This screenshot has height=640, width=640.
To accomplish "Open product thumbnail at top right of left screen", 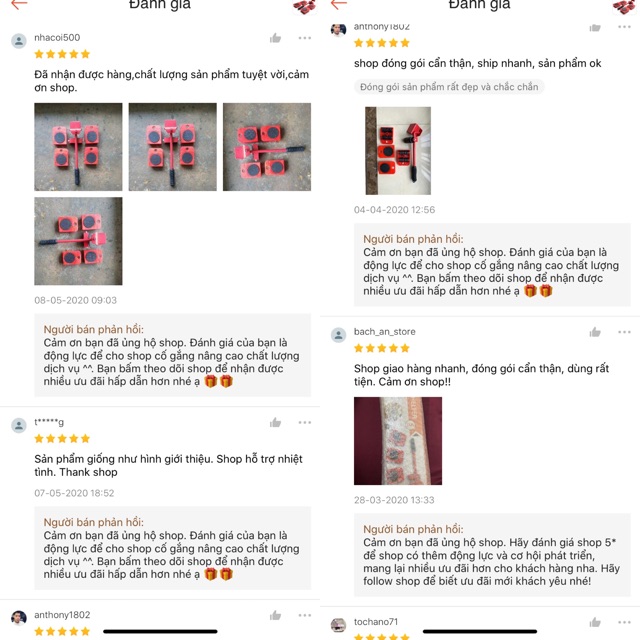I will (x=304, y=7).
